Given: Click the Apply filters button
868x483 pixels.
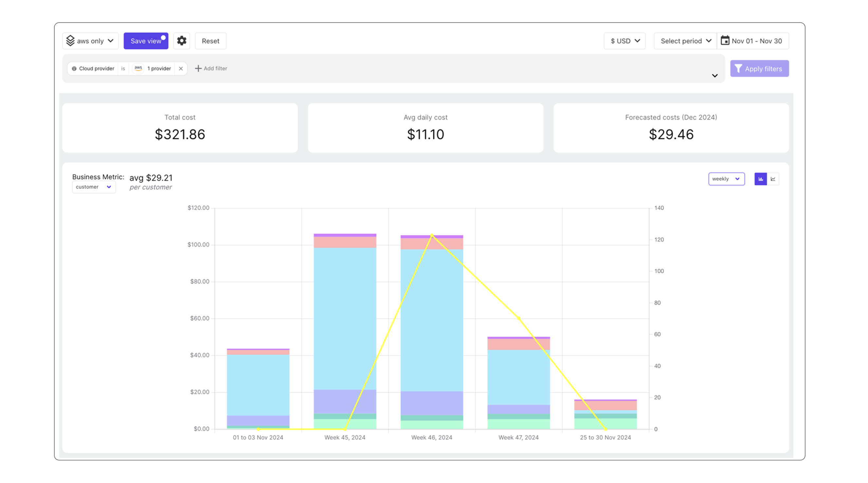Looking at the screenshot, I should (x=759, y=69).
